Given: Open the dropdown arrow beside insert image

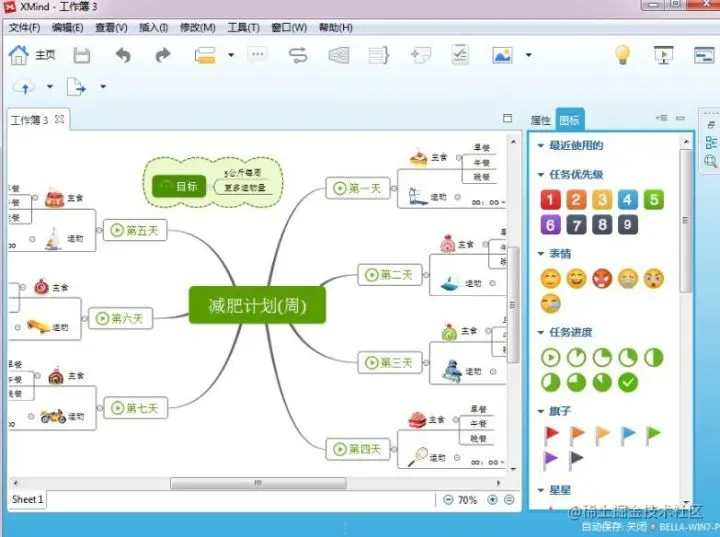Looking at the screenshot, I should [x=529, y=55].
